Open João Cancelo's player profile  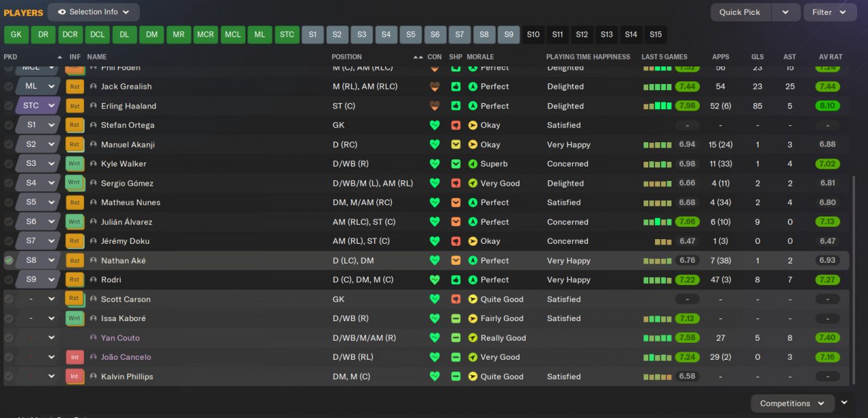pos(126,357)
